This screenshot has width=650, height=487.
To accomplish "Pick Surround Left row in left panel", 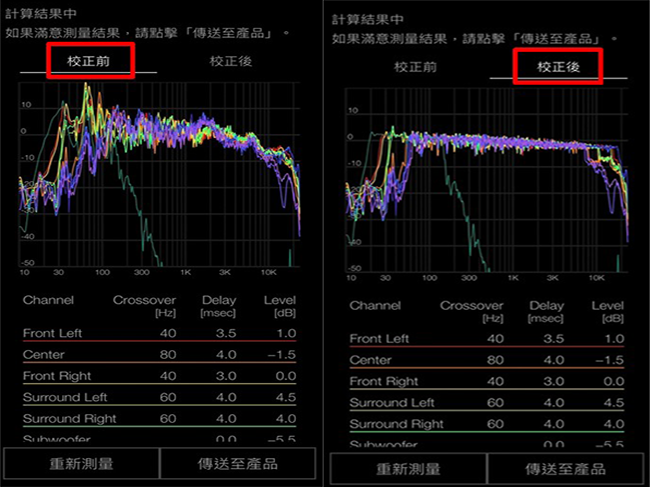I will (x=160, y=397).
